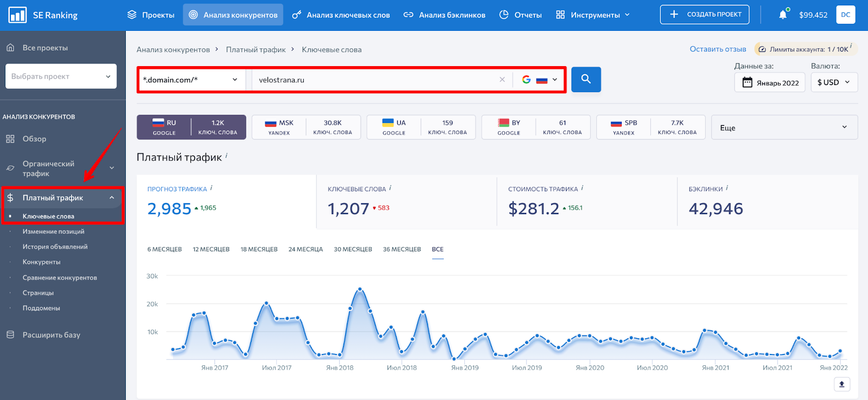
Task: Select the RU Google region card
Action: pos(192,127)
